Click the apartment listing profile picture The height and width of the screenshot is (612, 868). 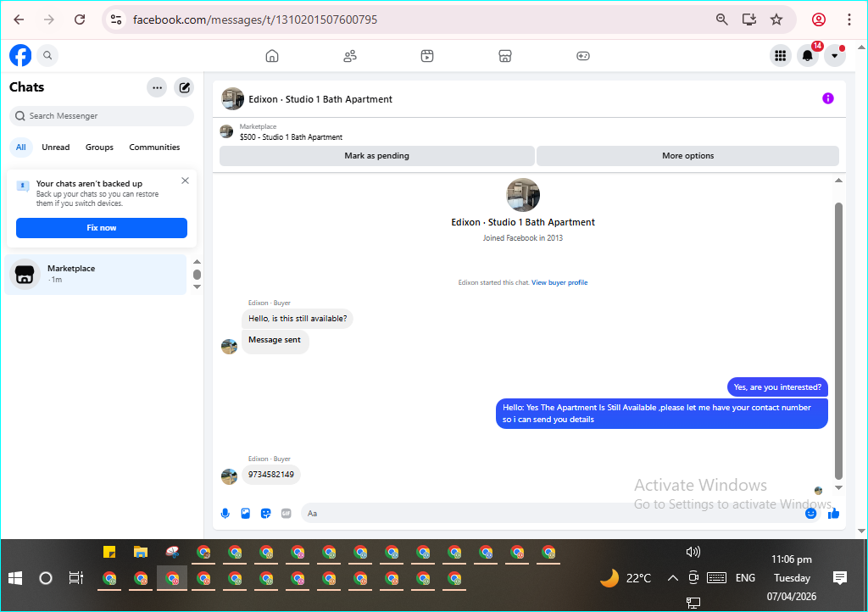[x=523, y=195]
